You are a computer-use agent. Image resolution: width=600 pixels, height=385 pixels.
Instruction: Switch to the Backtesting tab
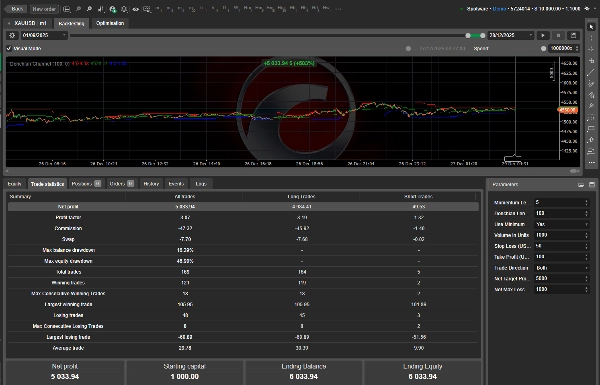(71, 23)
